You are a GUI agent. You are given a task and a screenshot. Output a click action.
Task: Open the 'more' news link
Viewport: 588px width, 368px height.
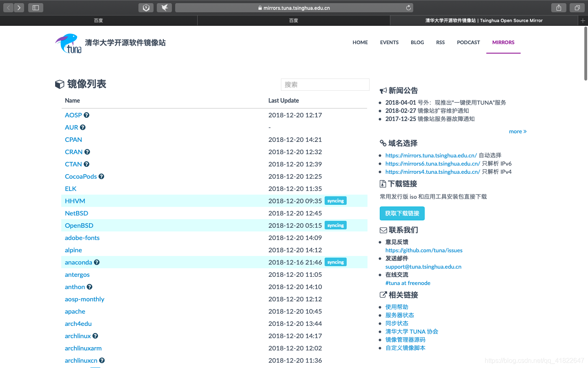pos(518,132)
